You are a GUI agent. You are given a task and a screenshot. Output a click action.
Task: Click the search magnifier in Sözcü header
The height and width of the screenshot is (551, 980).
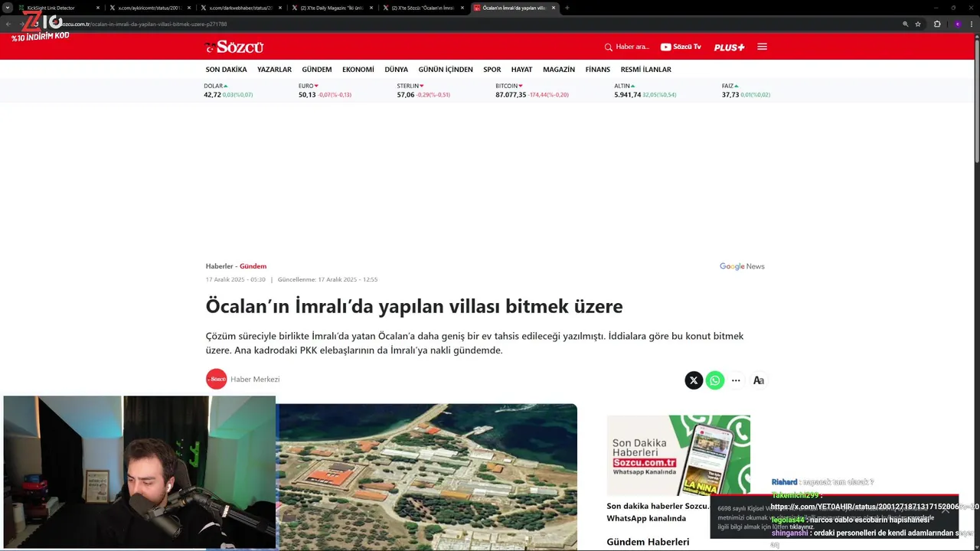point(609,47)
